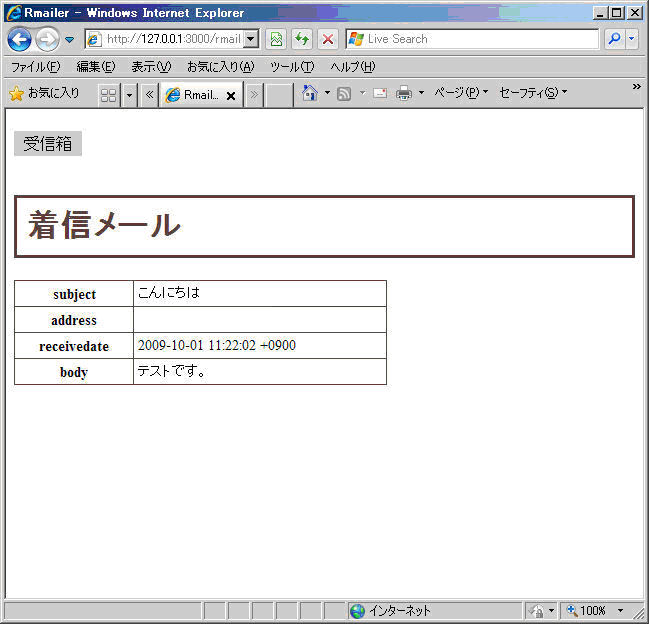649x624 pixels.
Task: Click the こんにちは subject value
Action: point(168,293)
